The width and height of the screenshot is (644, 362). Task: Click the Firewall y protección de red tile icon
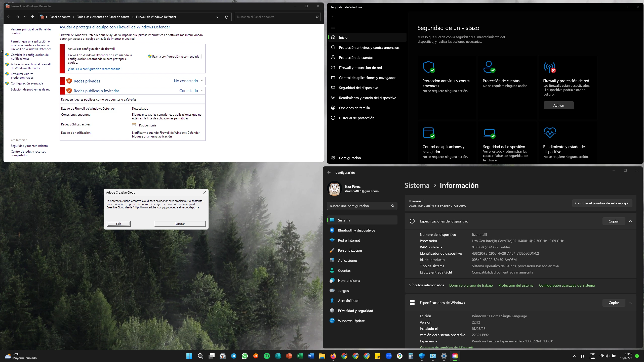coord(549,67)
